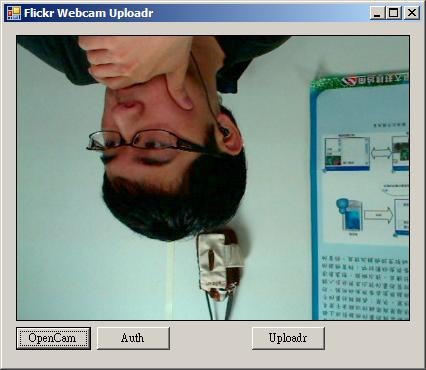Maximize the Flickr Webcam Uploadr window
The image size is (426, 370).
coord(394,13)
